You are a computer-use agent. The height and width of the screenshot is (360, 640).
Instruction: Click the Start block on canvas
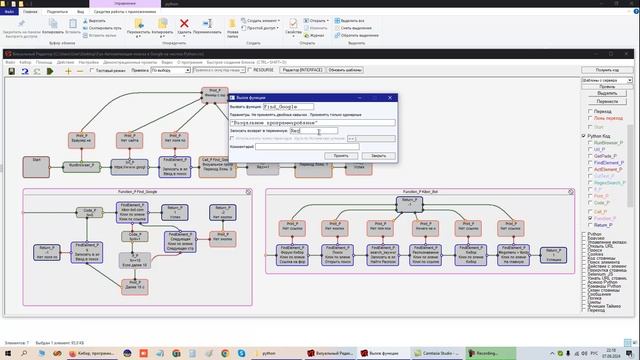pos(36,167)
